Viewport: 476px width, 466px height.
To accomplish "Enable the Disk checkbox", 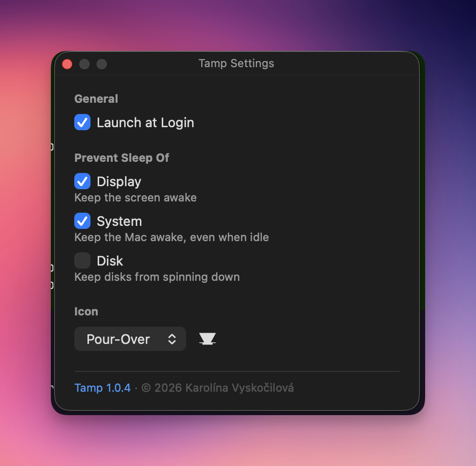I will [x=82, y=260].
